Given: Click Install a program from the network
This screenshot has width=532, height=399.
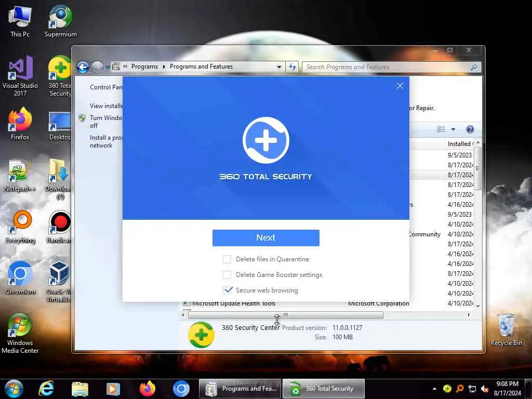Looking at the screenshot, I should coord(106,141).
